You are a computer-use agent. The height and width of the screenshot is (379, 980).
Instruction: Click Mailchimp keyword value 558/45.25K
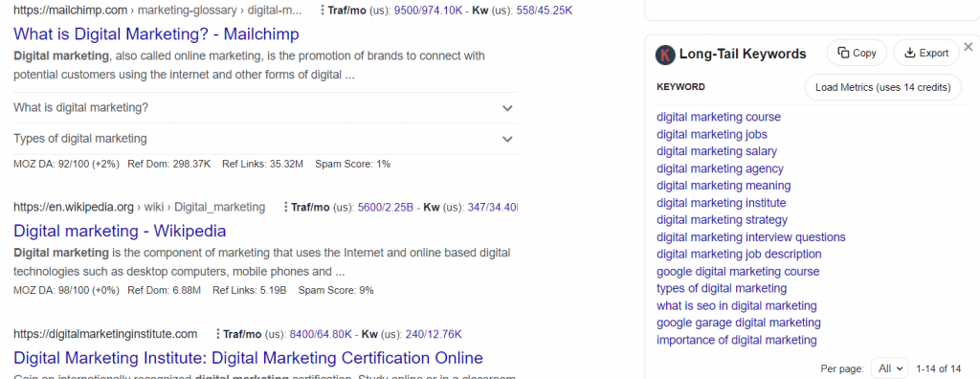545,11
